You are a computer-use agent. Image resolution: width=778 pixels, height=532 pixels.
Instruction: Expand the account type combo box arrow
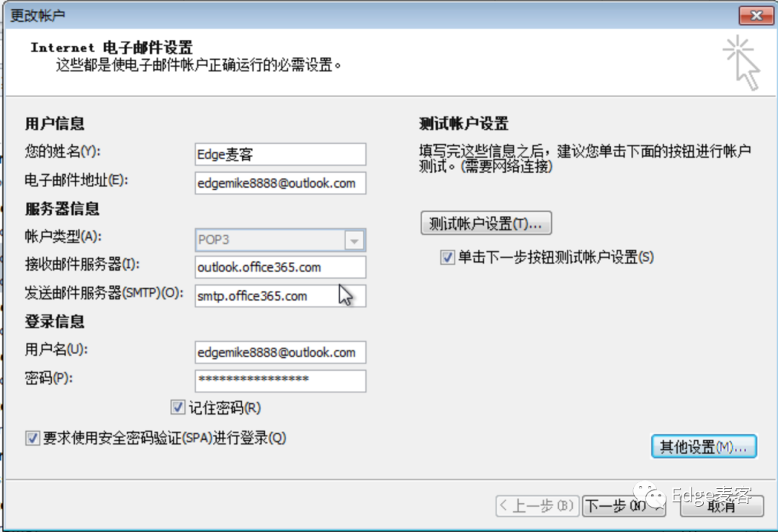coord(356,240)
